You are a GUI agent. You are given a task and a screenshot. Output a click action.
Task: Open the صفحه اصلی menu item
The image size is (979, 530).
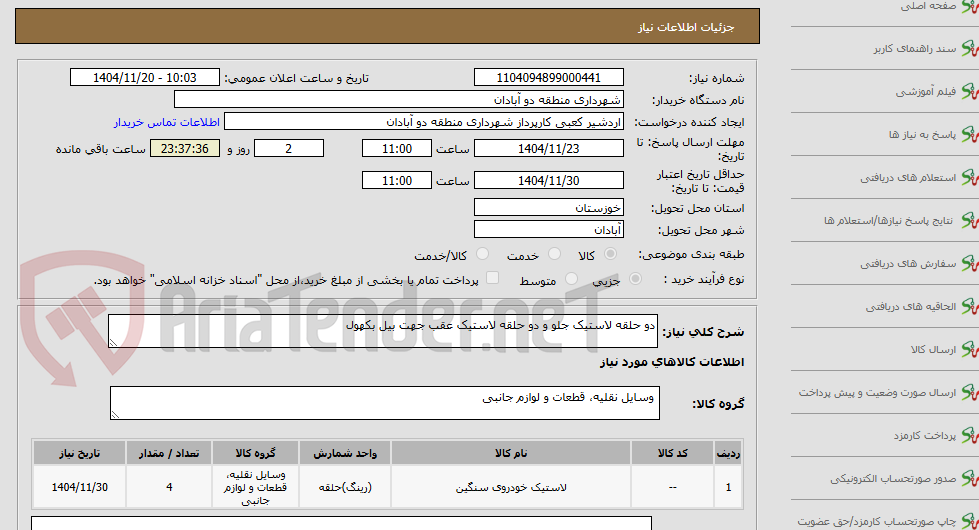[928, 6]
